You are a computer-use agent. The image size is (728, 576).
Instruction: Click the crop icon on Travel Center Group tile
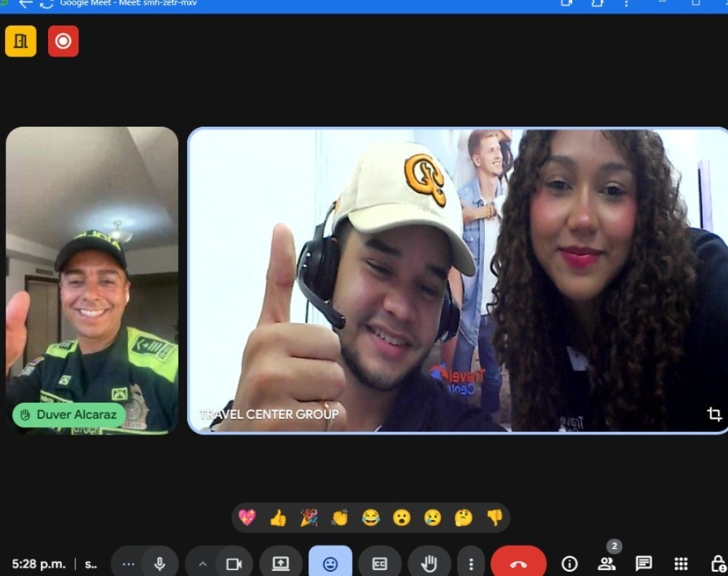click(714, 414)
